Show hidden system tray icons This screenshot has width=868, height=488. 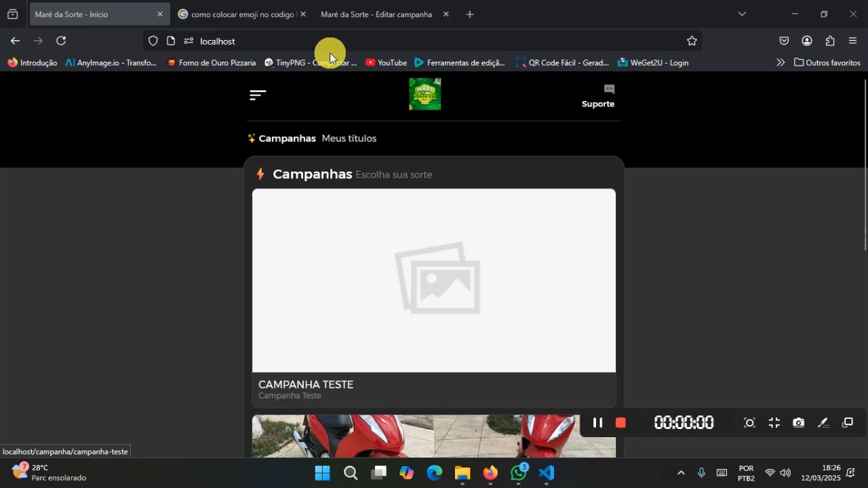[681, 473]
